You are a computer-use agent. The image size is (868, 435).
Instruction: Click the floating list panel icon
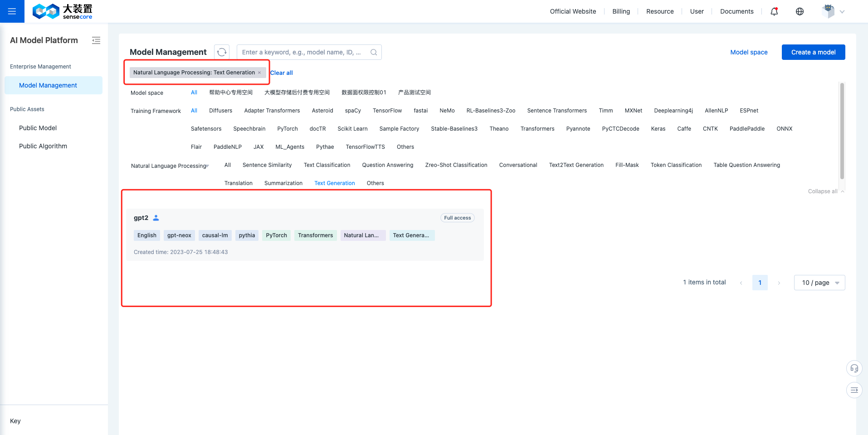[x=854, y=390]
